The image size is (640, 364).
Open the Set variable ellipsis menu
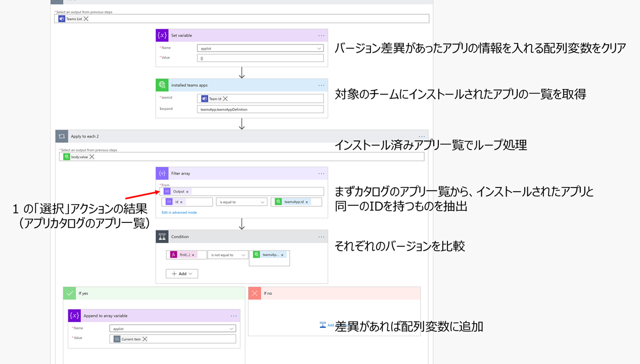click(x=322, y=35)
